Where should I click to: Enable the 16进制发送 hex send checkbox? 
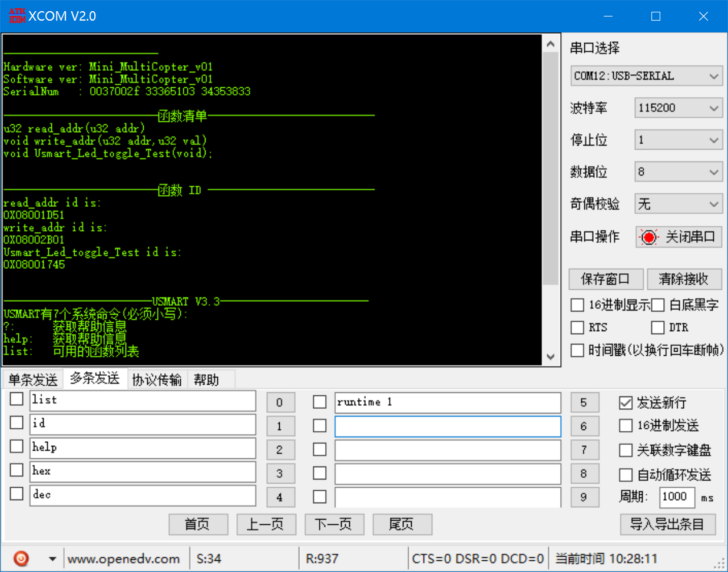tap(626, 425)
